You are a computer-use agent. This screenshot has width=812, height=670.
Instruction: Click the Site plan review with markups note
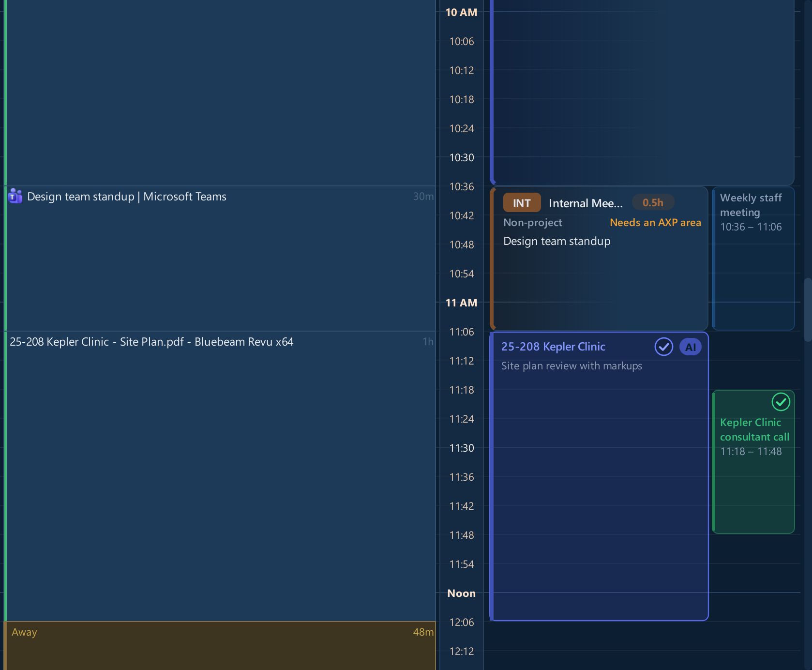(x=571, y=366)
